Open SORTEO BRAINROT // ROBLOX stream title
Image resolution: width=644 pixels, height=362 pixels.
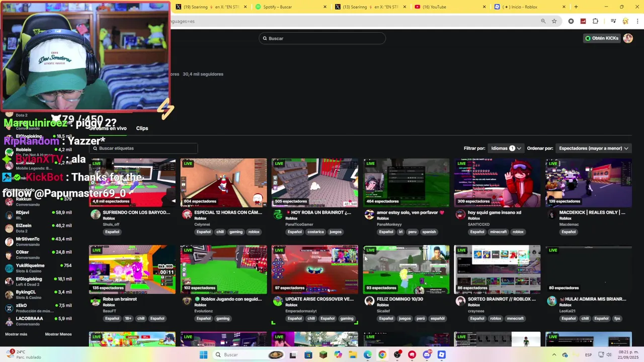coord(502,299)
